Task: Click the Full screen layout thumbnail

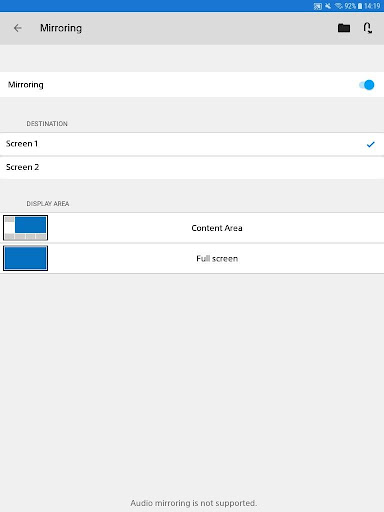Action: coord(25,258)
